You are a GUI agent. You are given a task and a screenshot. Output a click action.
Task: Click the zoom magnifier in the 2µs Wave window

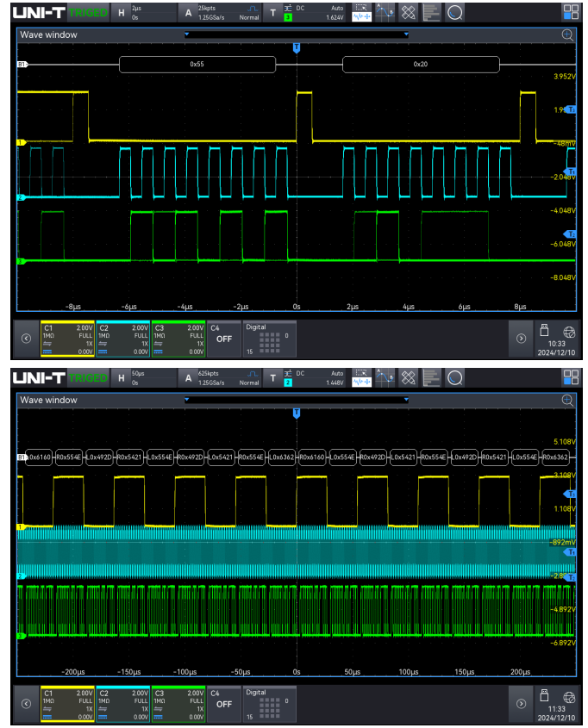click(x=566, y=34)
